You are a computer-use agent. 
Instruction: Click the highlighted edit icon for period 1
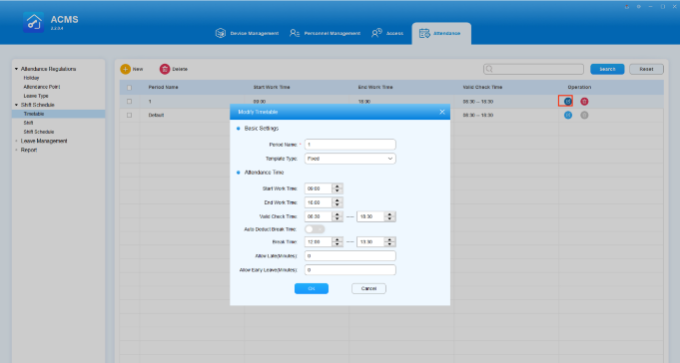click(568, 101)
